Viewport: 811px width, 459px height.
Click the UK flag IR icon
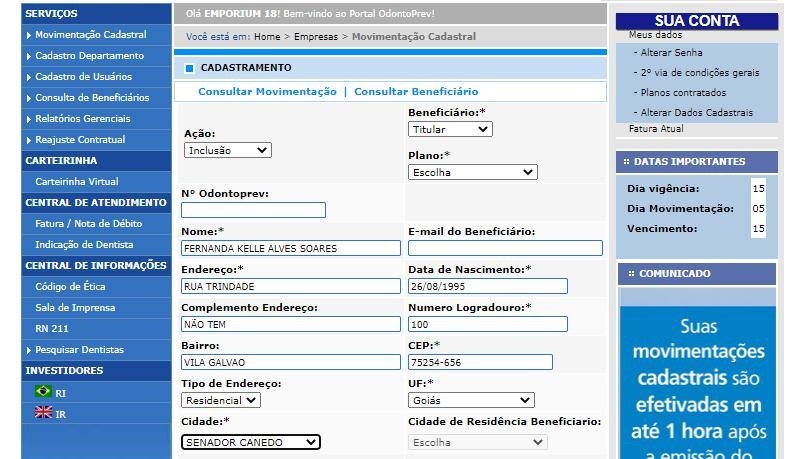(43, 413)
